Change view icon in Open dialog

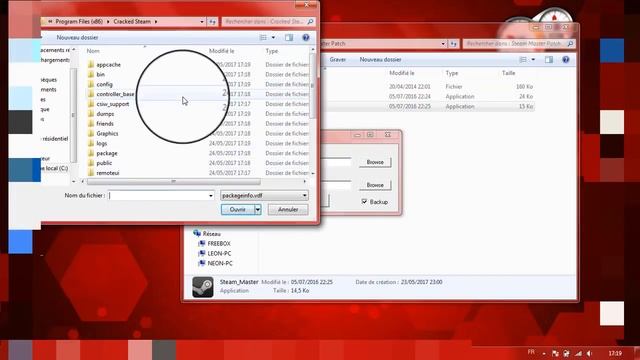[263, 38]
